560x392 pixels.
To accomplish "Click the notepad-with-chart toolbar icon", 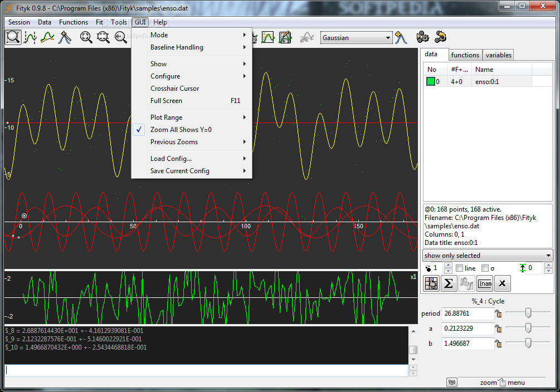I will [285, 37].
